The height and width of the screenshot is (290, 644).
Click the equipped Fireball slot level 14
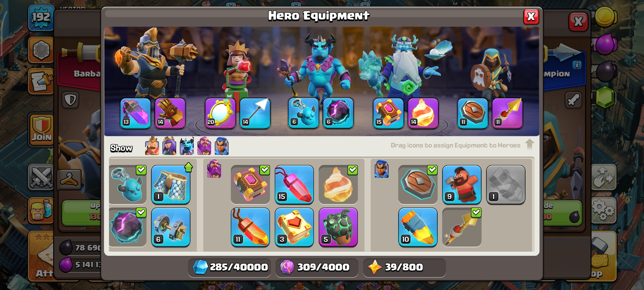tap(423, 113)
